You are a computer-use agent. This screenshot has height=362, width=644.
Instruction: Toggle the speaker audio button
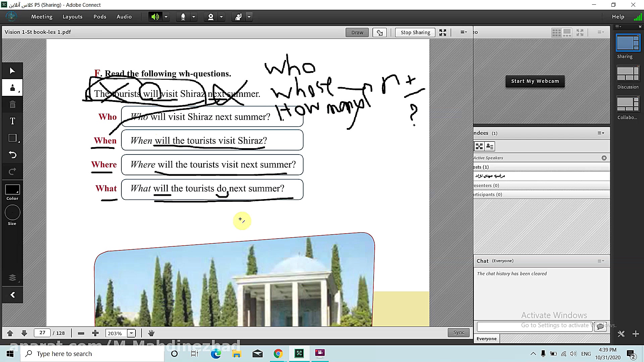click(155, 17)
